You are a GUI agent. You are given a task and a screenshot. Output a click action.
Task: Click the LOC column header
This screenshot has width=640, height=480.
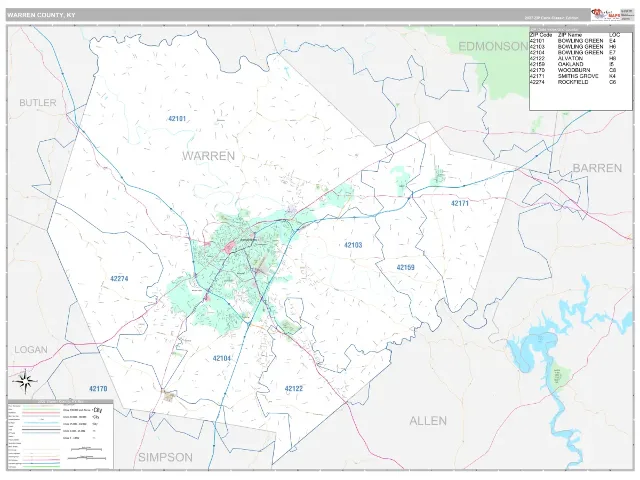(x=614, y=35)
